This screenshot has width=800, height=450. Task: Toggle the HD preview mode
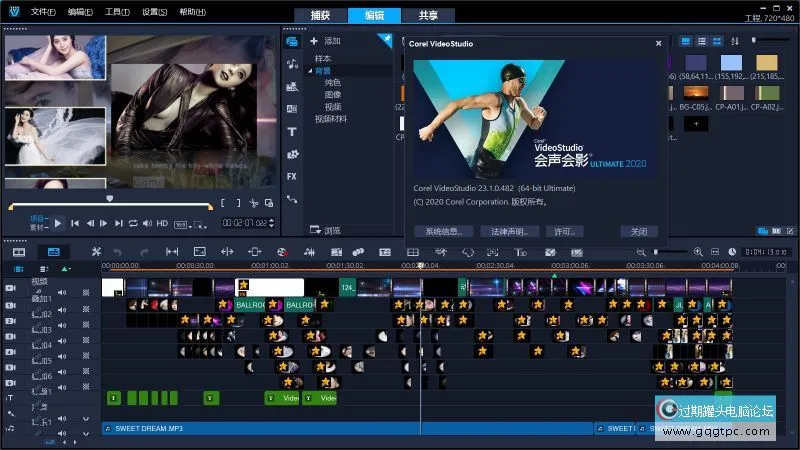pyautogui.click(x=161, y=223)
